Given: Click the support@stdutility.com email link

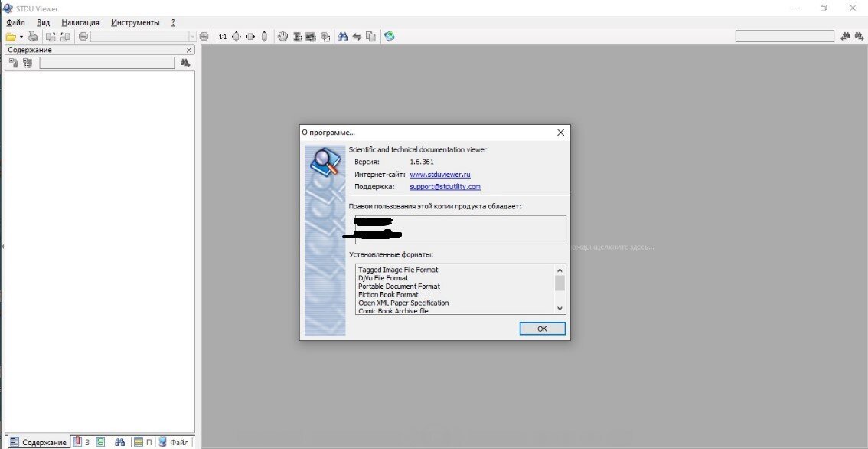Looking at the screenshot, I should [445, 187].
